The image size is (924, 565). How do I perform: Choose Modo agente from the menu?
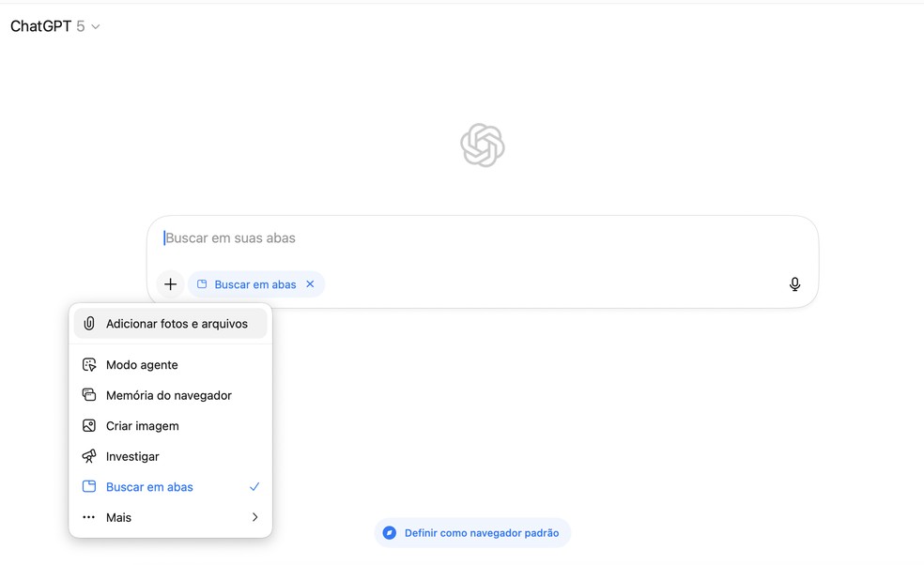click(170, 365)
